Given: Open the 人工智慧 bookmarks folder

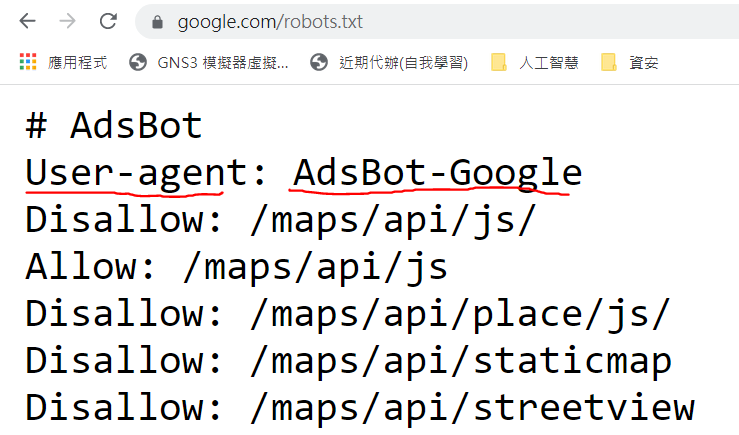Looking at the screenshot, I should (549, 63).
